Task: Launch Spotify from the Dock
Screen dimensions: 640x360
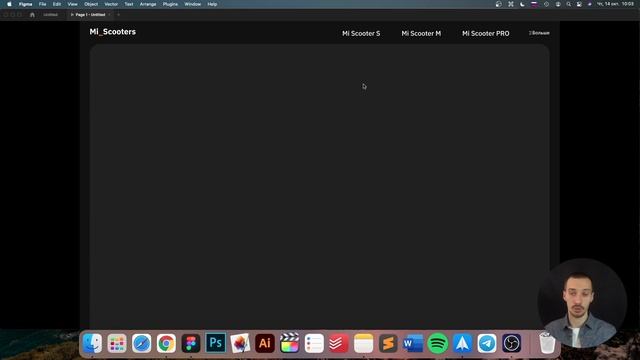Action: 438,343
